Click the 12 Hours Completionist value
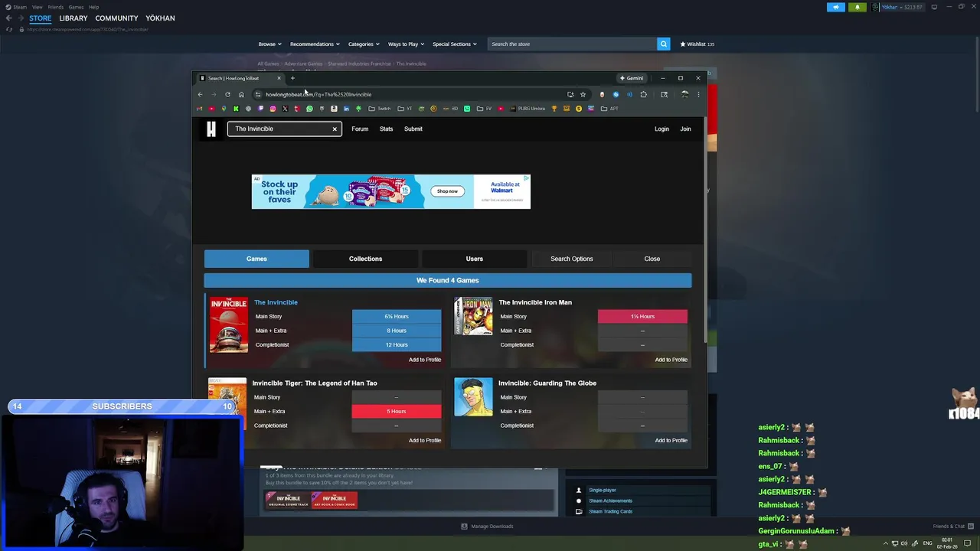Screen dimensions: 980x551 tap(397, 344)
